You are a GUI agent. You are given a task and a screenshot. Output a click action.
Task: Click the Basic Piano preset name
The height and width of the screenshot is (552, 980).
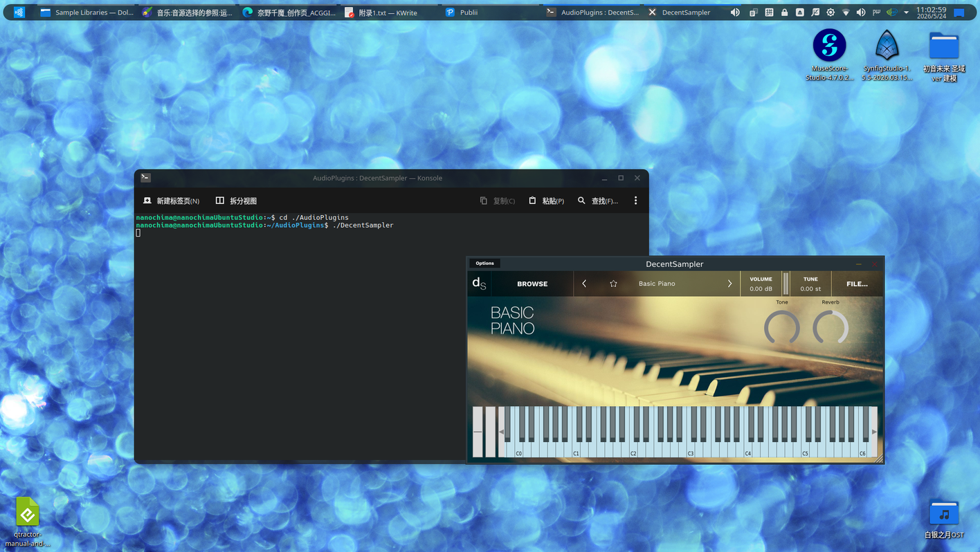point(657,284)
